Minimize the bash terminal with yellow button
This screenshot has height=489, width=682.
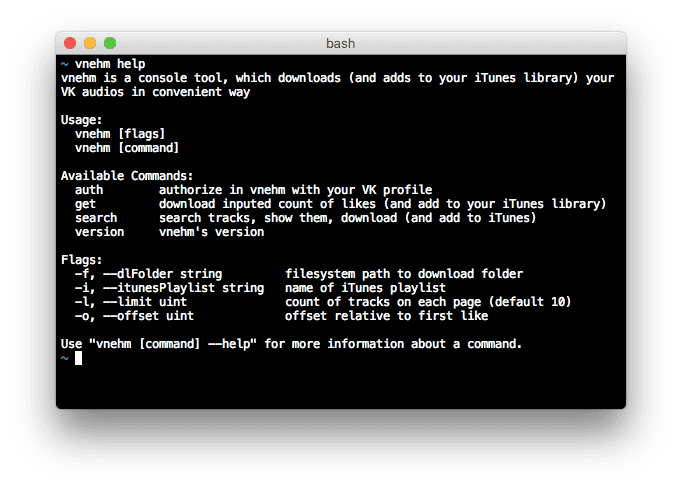90,43
